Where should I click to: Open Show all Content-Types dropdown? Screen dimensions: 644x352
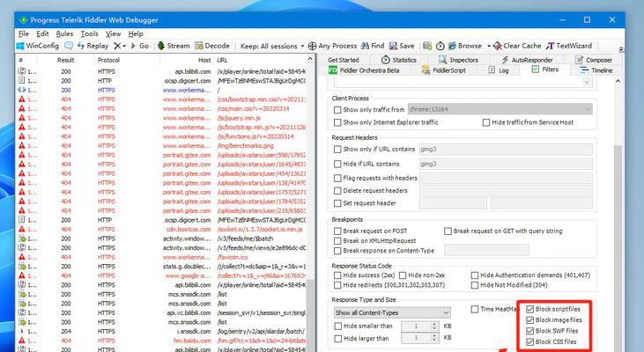pos(392,312)
